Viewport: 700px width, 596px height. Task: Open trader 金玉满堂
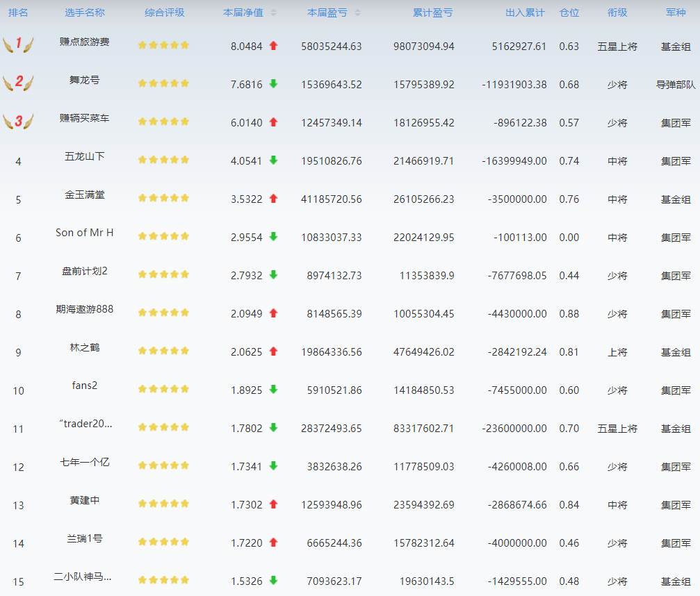(84, 195)
